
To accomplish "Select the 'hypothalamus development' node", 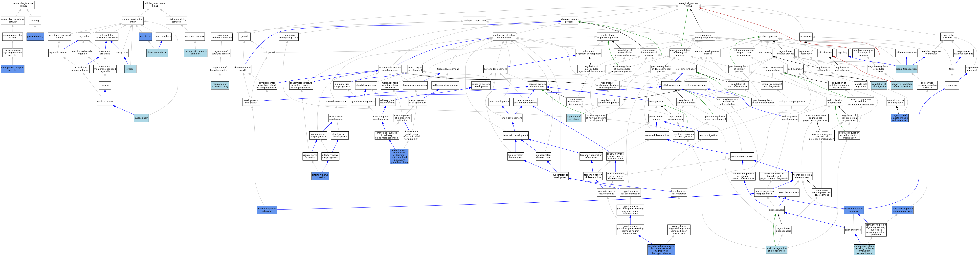I will tap(560, 176).
